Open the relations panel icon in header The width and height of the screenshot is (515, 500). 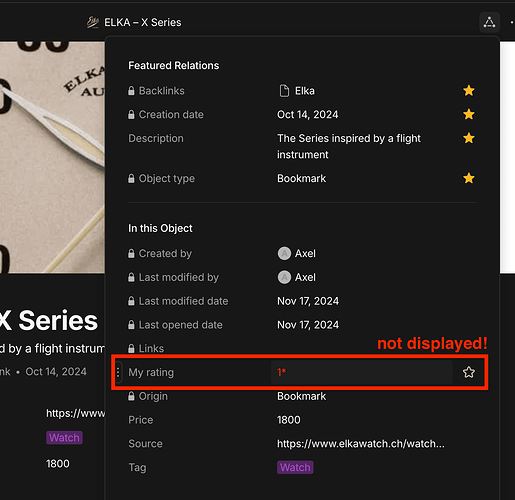(489, 22)
